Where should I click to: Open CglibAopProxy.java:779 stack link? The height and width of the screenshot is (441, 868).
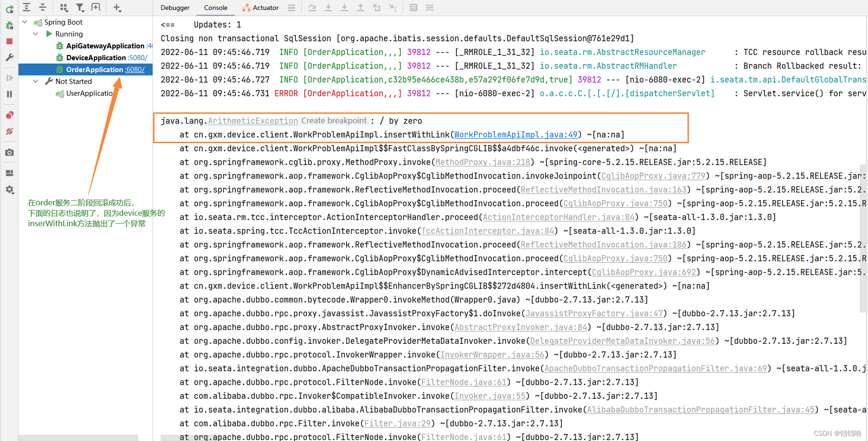point(653,176)
